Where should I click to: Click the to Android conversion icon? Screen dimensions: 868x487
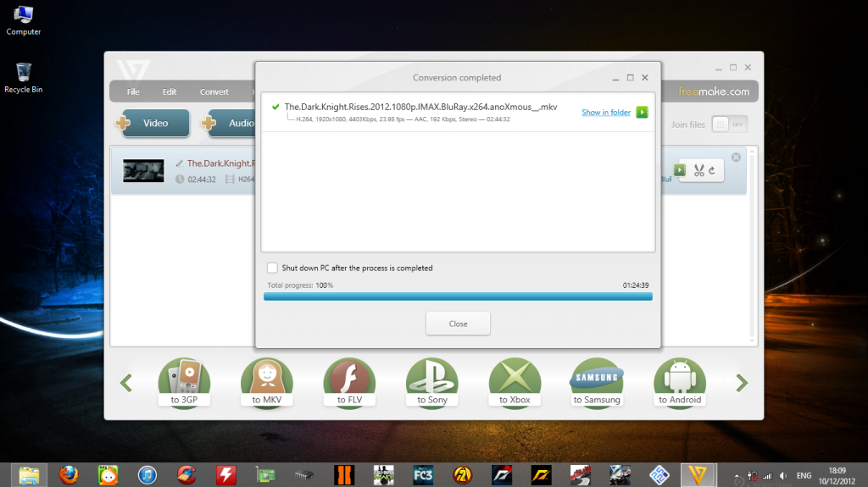tap(679, 382)
